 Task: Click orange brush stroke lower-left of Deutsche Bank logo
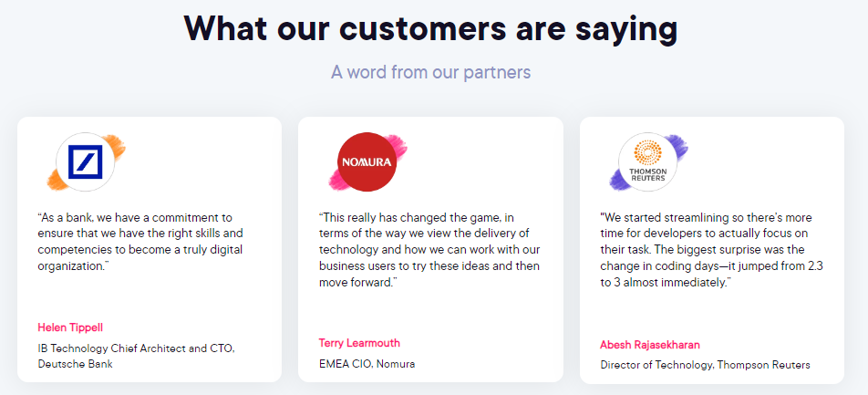tap(53, 182)
